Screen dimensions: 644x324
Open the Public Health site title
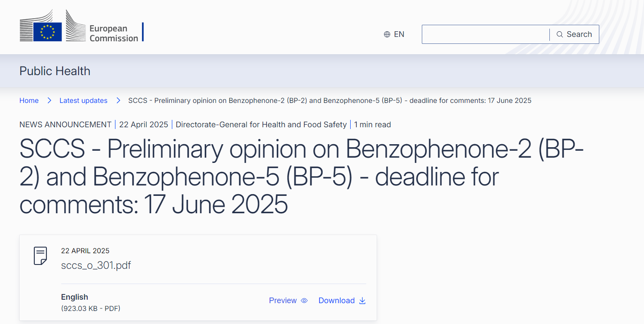55,71
